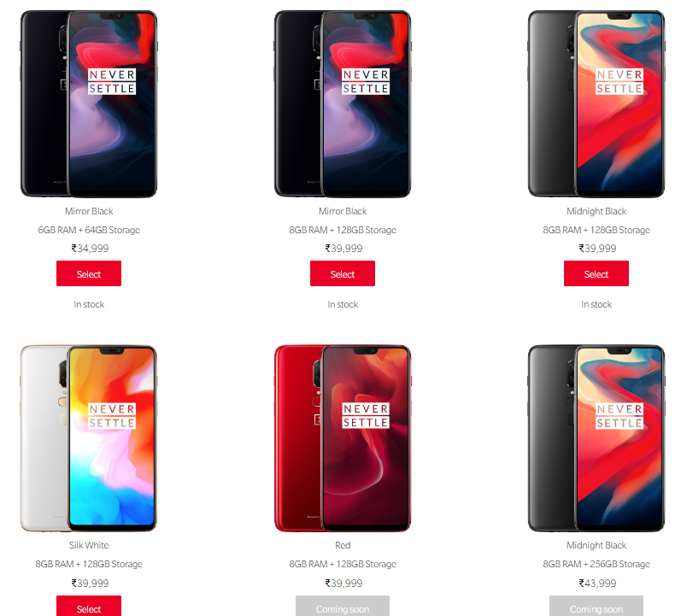The image size is (687, 616).
Task: Click the 6GB RAM + 64GB Storage text
Action: coord(89,230)
